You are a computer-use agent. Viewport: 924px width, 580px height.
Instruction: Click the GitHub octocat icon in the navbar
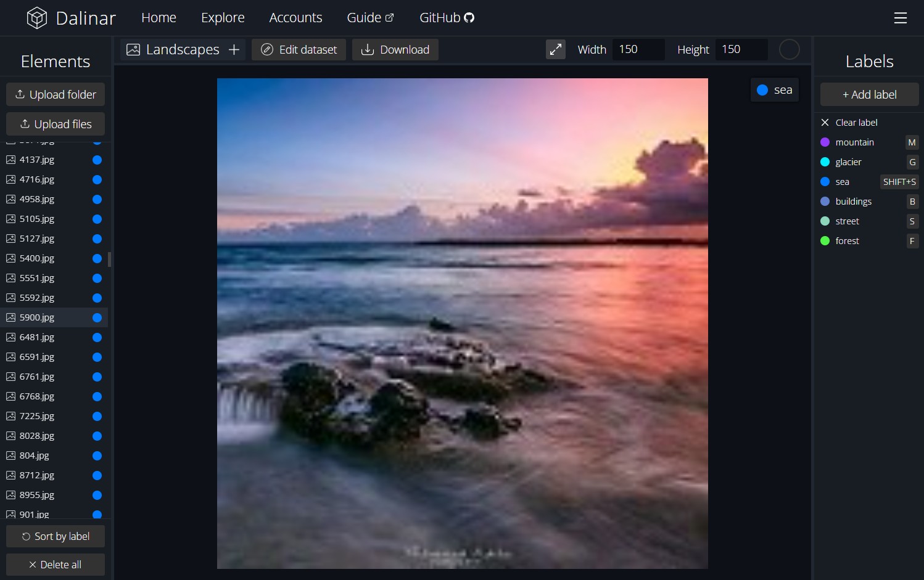pos(469,17)
